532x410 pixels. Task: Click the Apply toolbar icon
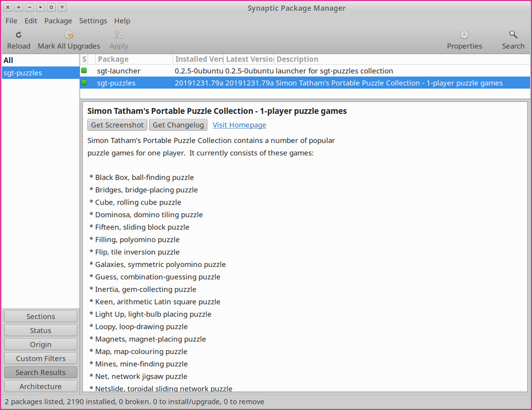click(119, 35)
